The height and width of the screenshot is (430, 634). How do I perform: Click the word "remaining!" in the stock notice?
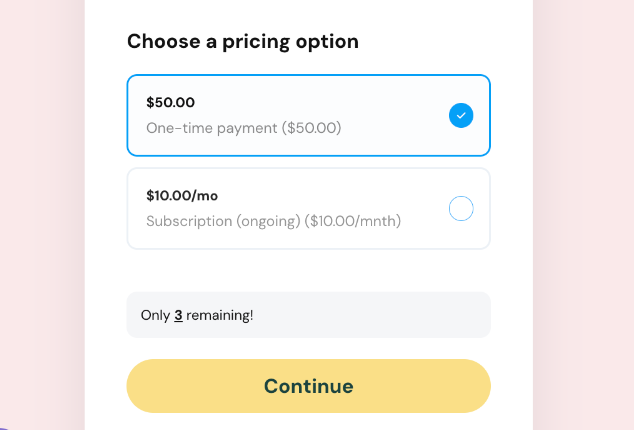click(220, 315)
